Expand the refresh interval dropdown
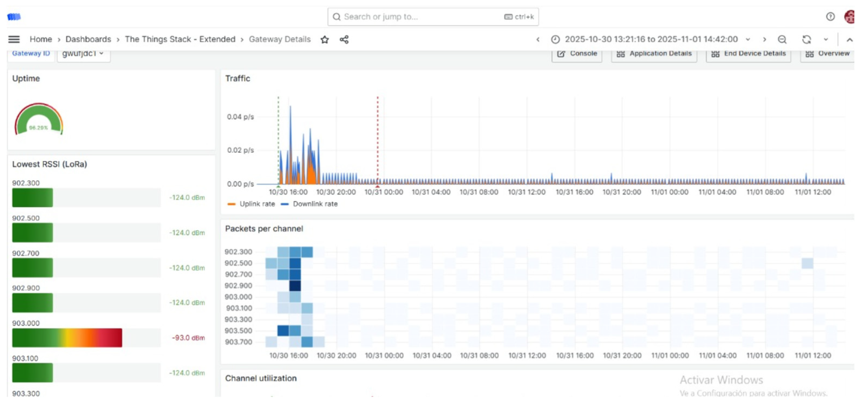Screen dimensions: 868x417 point(826,40)
